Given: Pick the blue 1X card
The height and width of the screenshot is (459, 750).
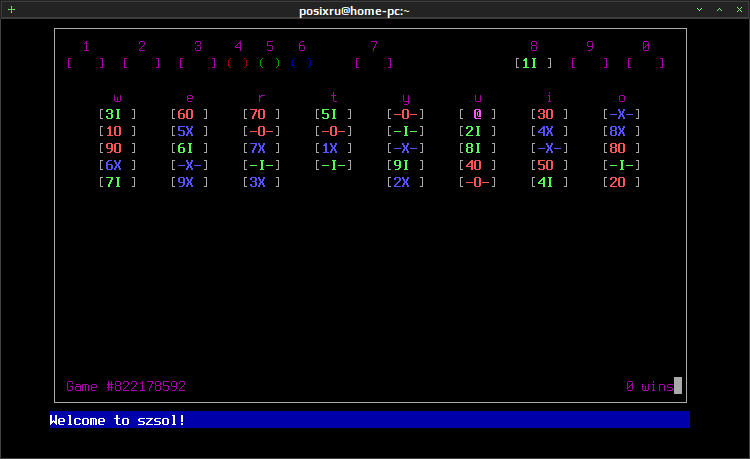Looking at the screenshot, I should [333, 148].
